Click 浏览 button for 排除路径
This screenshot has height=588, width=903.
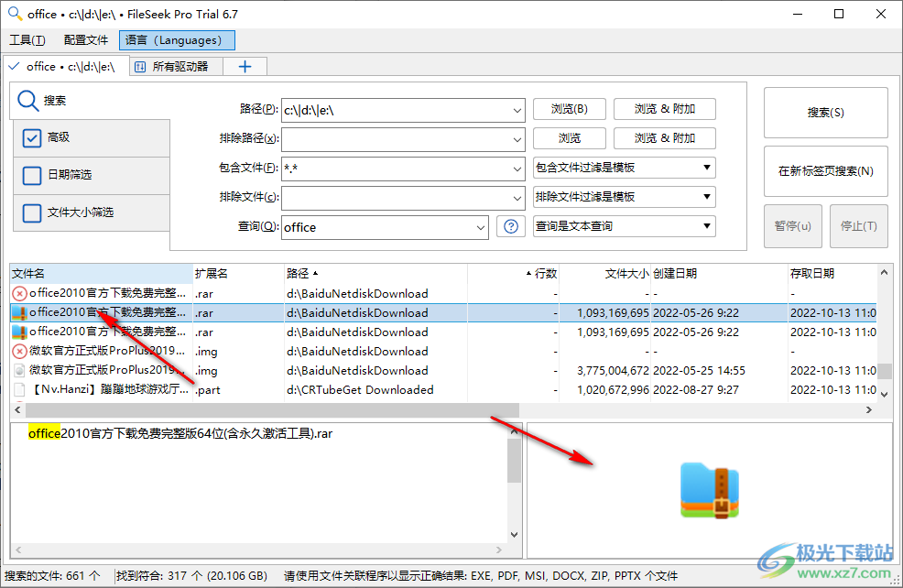click(x=569, y=138)
